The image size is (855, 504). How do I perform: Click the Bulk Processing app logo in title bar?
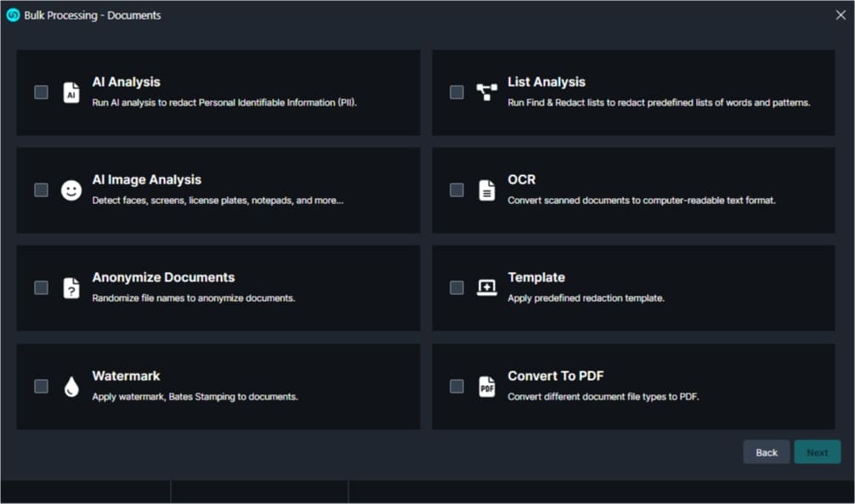point(13,15)
